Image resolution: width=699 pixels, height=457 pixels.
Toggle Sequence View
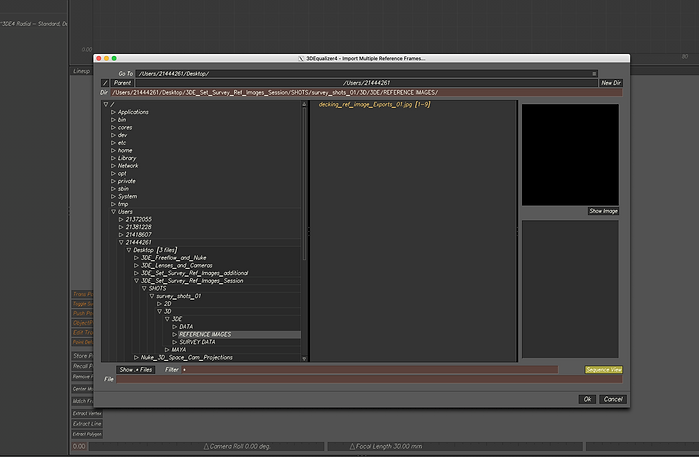(604, 370)
